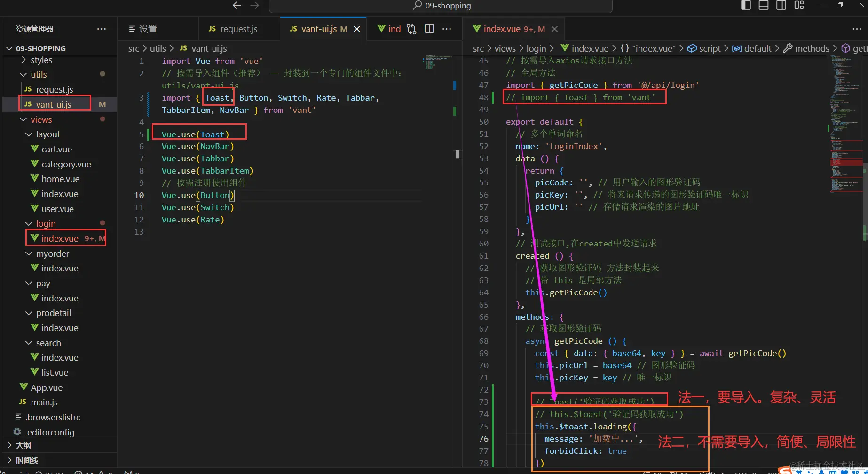The height and width of the screenshot is (474, 868).
Task: Click the 09-shopping command center search box
Action: click(x=441, y=6)
